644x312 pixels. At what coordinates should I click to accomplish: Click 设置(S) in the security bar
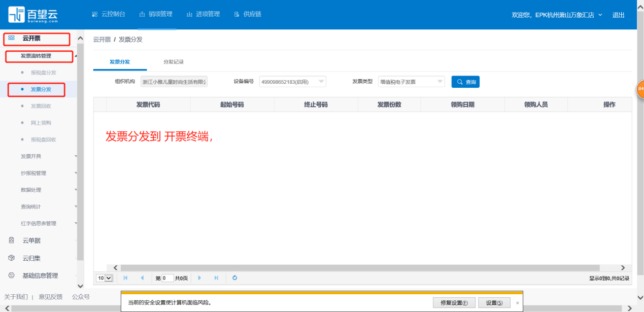pyautogui.click(x=494, y=303)
